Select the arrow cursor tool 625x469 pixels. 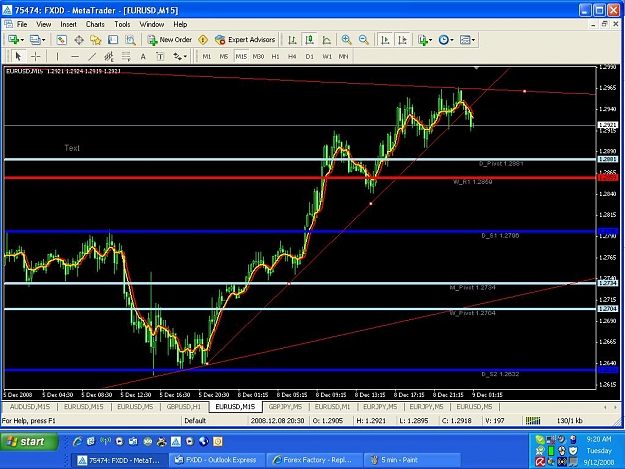[x=18, y=57]
